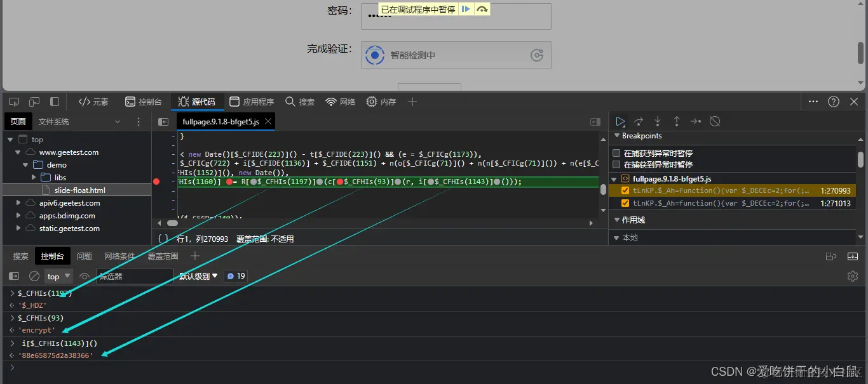Collapse the www.geetest.com tree node
The image size is (868, 384).
click(x=18, y=152)
